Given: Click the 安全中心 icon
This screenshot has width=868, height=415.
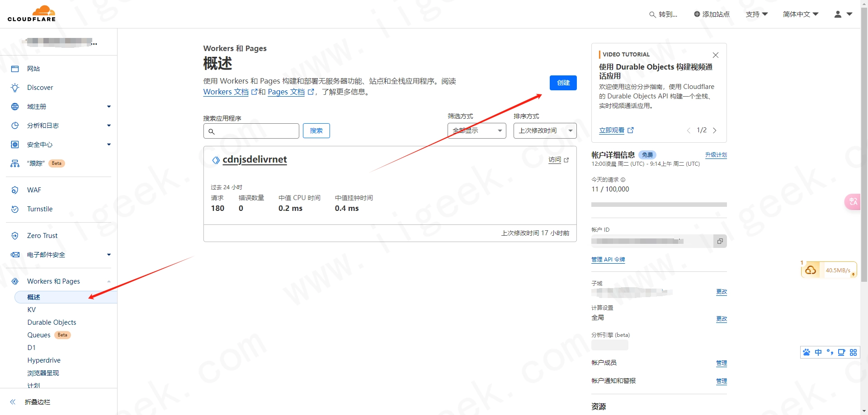Looking at the screenshot, I should [15, 145].
